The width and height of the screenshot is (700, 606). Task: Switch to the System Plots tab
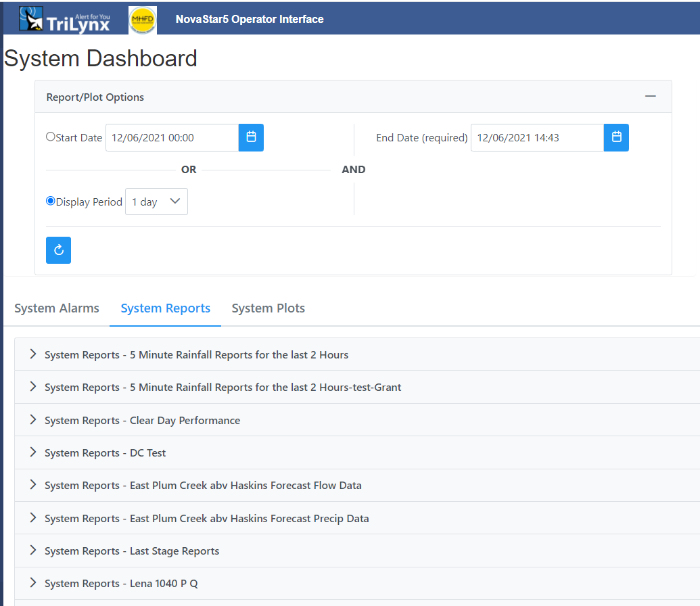(268, 308)
